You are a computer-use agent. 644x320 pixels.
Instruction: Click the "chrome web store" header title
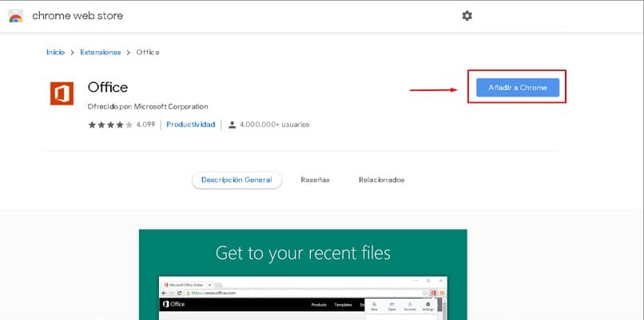point(78,16)
